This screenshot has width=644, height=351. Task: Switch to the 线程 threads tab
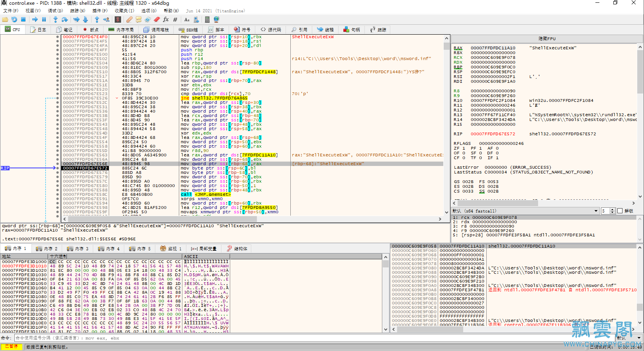[x=325, y=30]
